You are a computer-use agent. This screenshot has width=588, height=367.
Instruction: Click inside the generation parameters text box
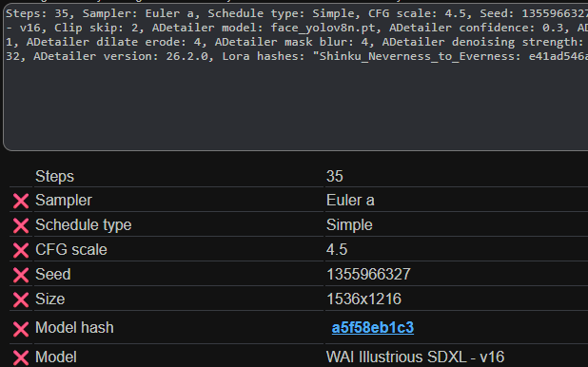(x=296, y=77)
